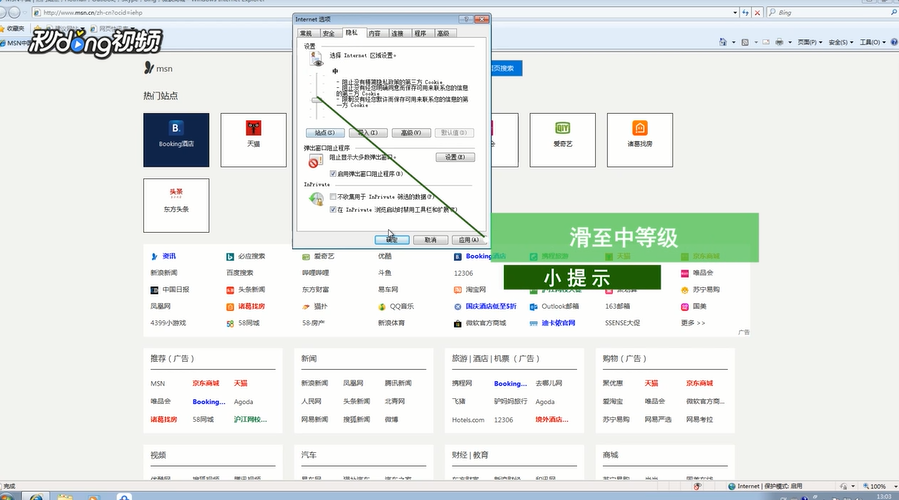899x500 pixels.
Task: Open the 东方头条 site tile
Action: (176, 205)
